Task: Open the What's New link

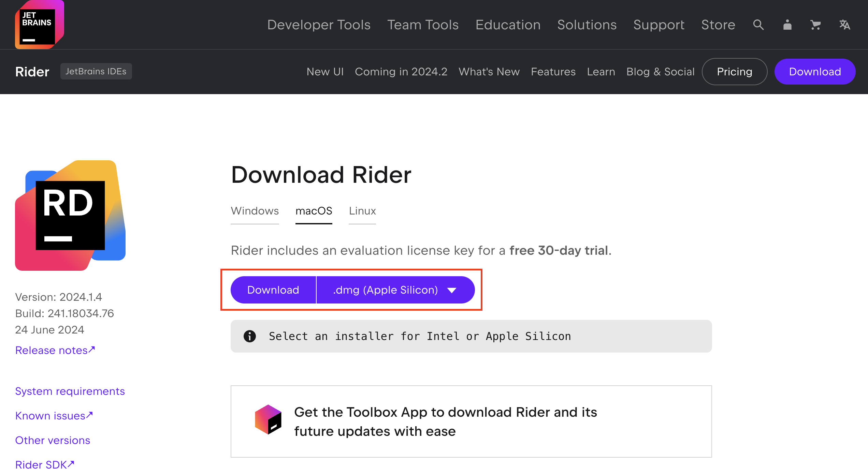Action: (489, 72)
